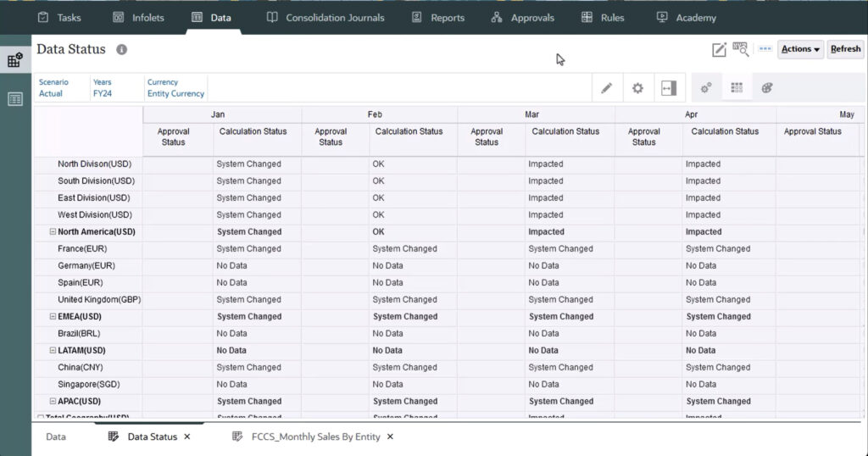Click the info icon beside Data Status title
This screenshot has height=456, width=868.
point(121,50)
